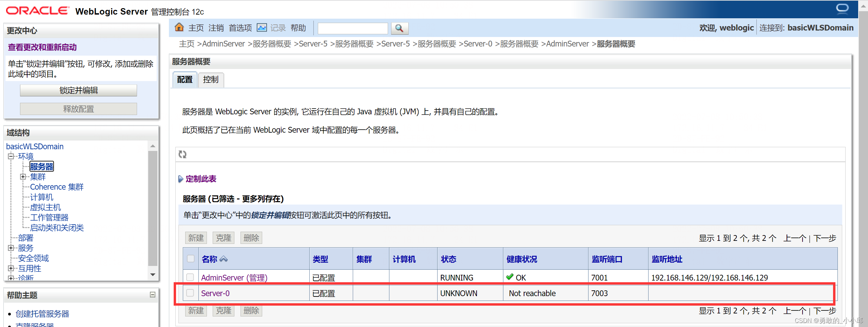
Task: Collapse the 帮助主题 panel
Action: coord(153,295)
